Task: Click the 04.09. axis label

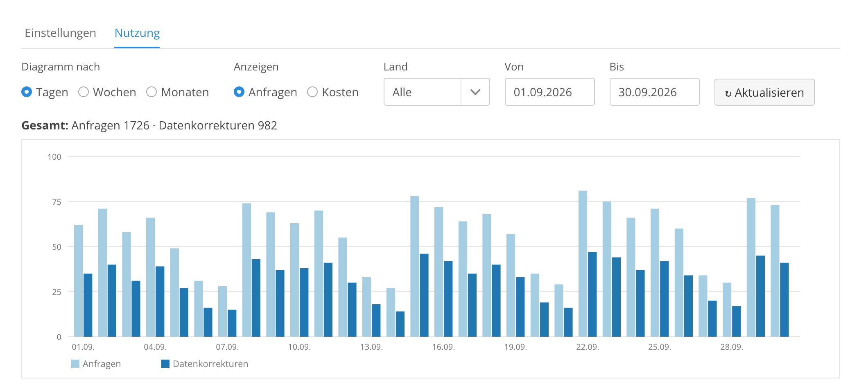Action: coord(155,347)
